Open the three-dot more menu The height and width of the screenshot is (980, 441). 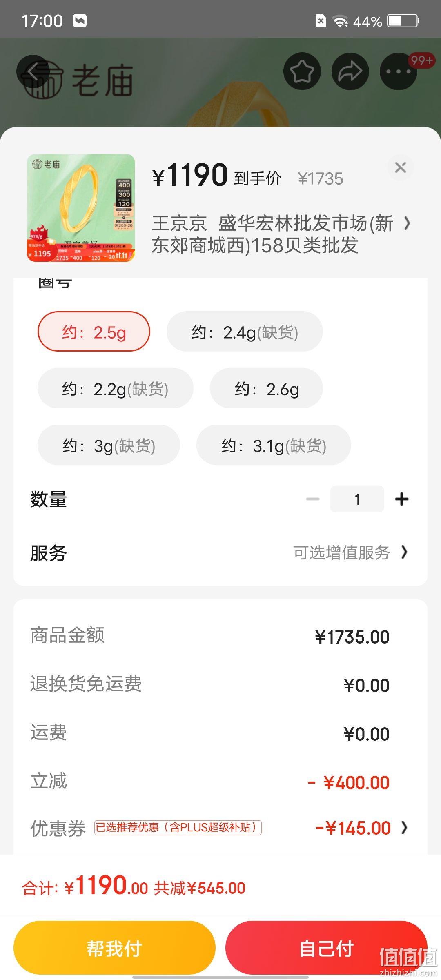pyautogui.click(x=399, y=71)
